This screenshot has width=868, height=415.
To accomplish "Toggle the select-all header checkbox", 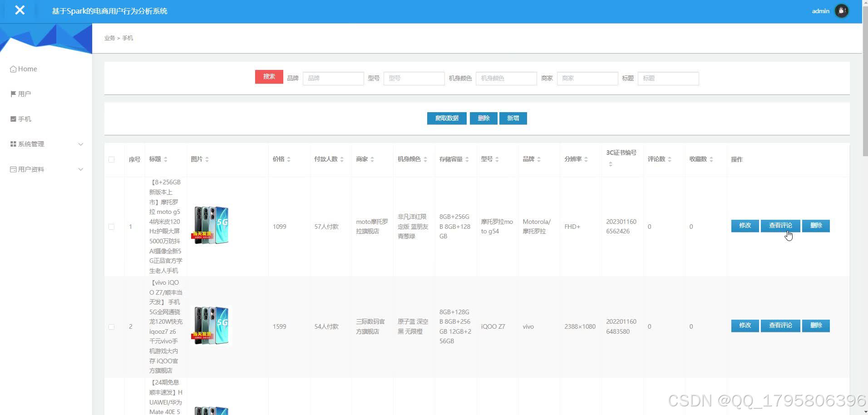I will coord(112,159).
